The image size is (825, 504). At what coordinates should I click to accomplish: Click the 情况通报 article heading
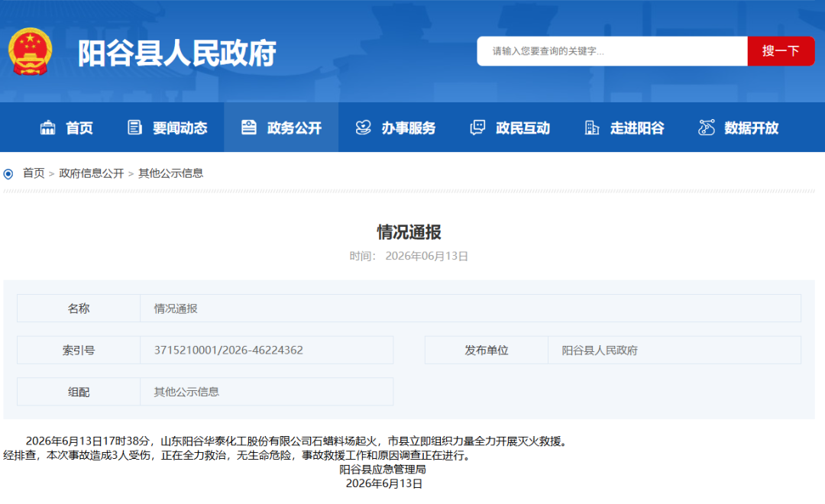point(409,232)
